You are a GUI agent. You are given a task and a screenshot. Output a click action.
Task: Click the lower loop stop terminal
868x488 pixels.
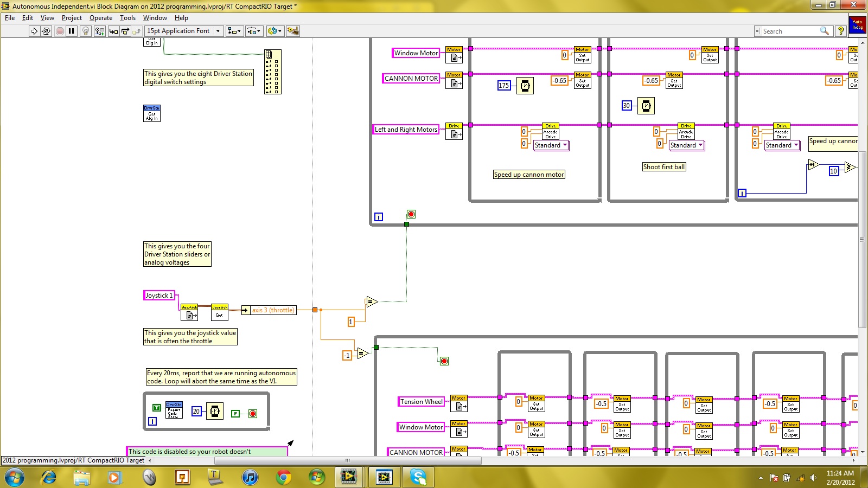point(444,361)
